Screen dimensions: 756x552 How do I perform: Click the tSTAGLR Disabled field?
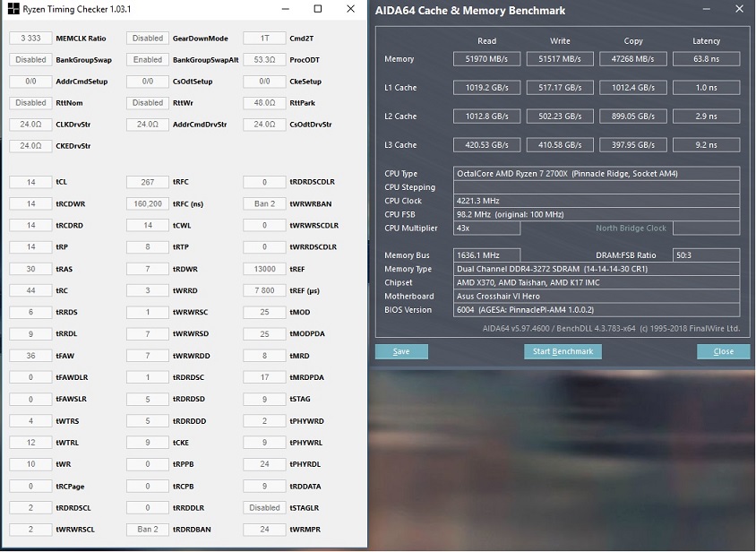264,507
